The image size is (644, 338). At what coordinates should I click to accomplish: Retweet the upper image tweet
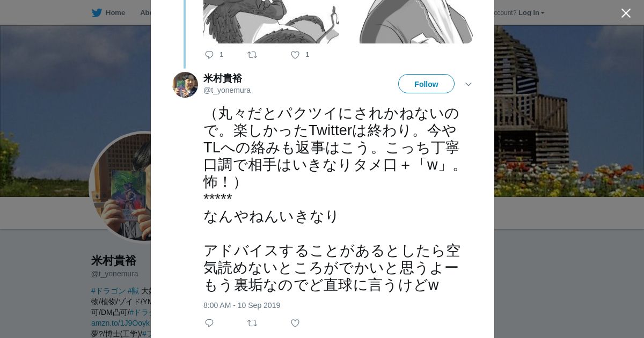(x=252, y=55)
